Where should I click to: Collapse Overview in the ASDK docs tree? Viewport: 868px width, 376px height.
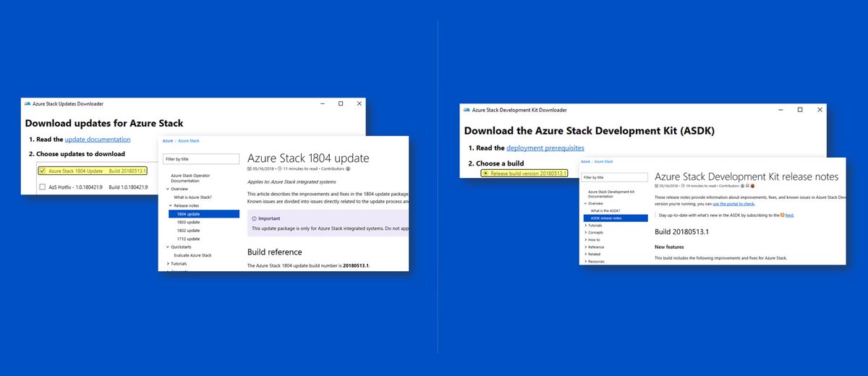pyautogui.click(x=585, y=203)
